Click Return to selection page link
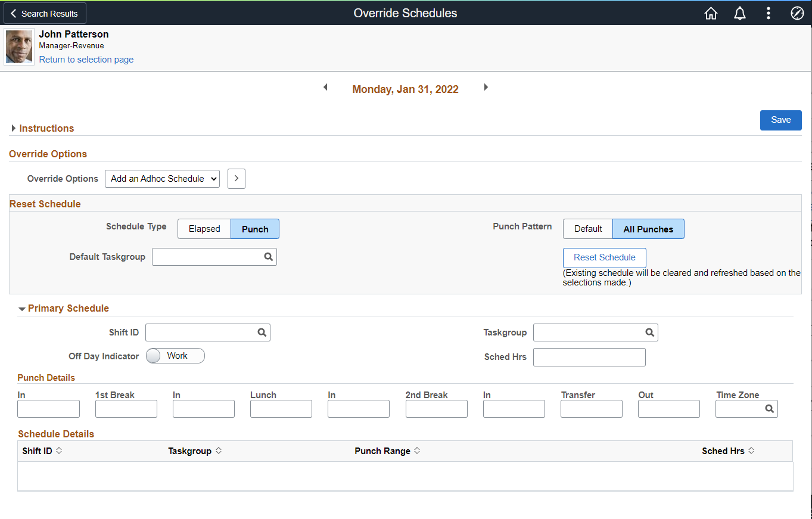812x519 pixels. coord(86,60)
